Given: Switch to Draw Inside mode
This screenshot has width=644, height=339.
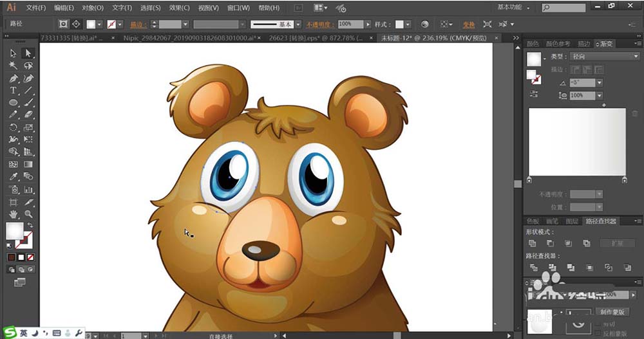Looking at the screenshot, I should coord(30,270).
